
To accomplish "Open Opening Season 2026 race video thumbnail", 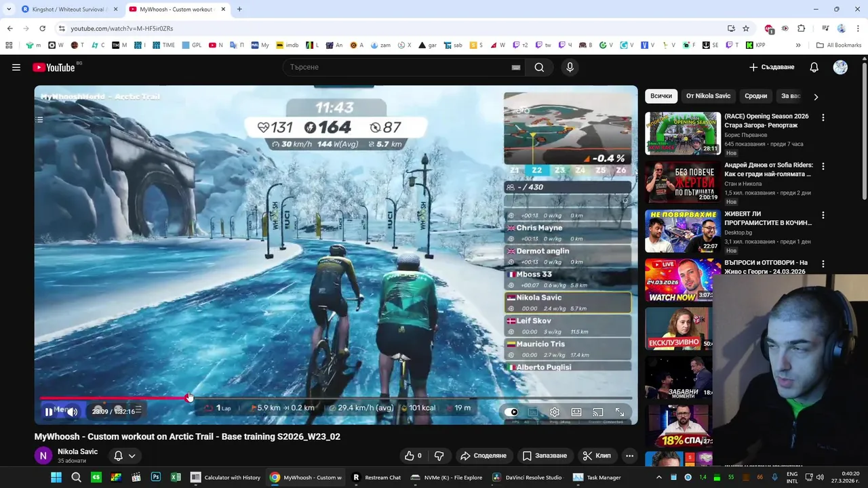I will (682, 133).
